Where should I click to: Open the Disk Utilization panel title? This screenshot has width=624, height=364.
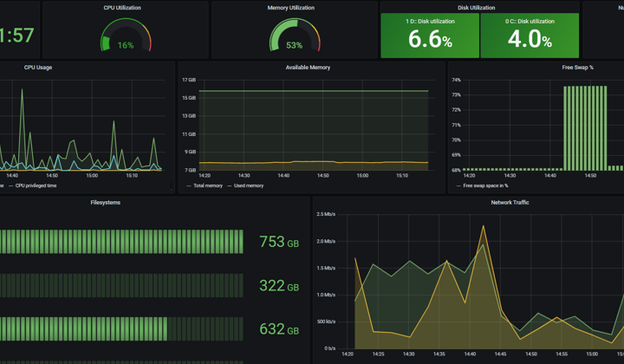[477, 8]
